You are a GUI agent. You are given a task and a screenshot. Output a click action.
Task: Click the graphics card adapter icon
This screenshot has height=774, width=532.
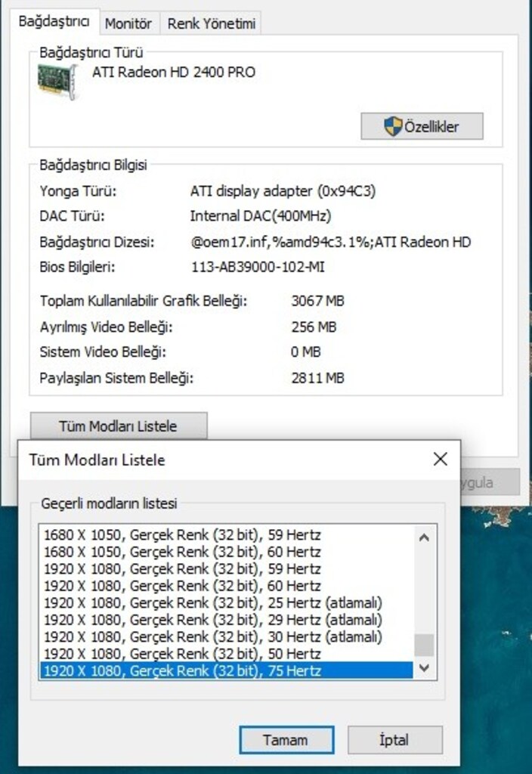pos(57,82)
